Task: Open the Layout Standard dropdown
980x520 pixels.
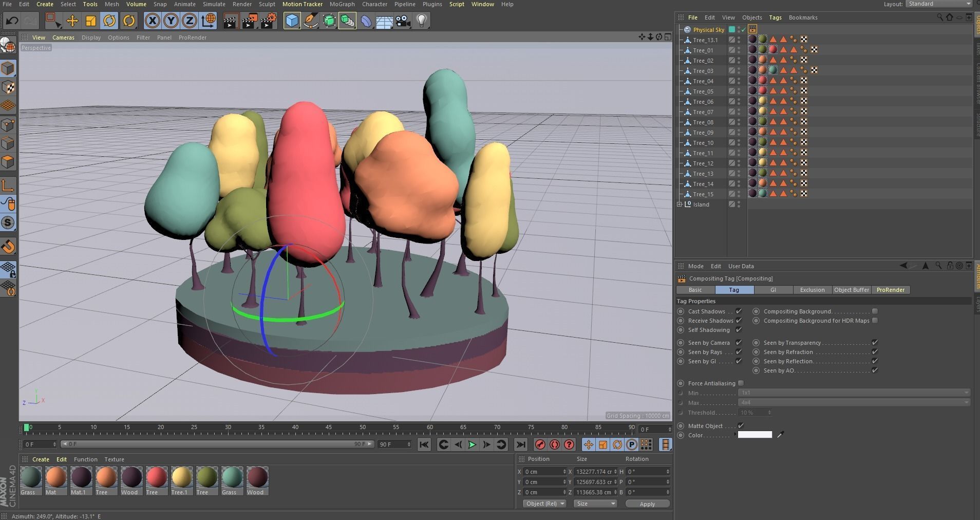Action: coord(939,4)
